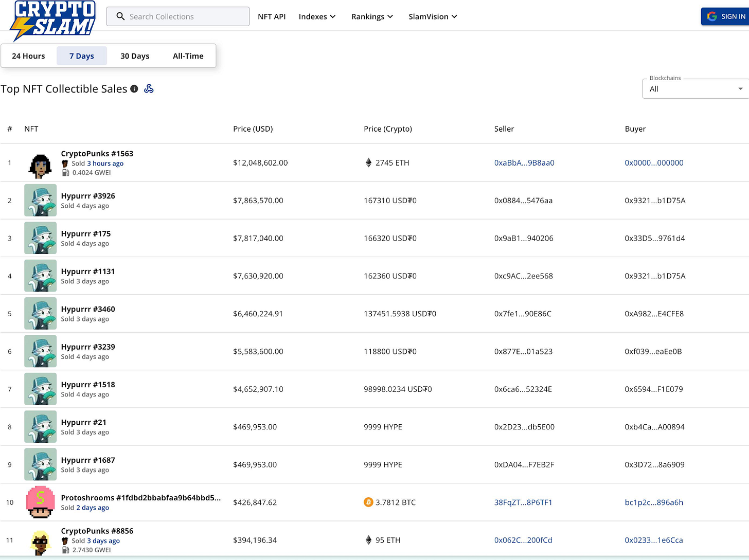Open seller link 0xaBbA...9B8aa0
This screenshot has height=560, width=749.
pos(524,163)
